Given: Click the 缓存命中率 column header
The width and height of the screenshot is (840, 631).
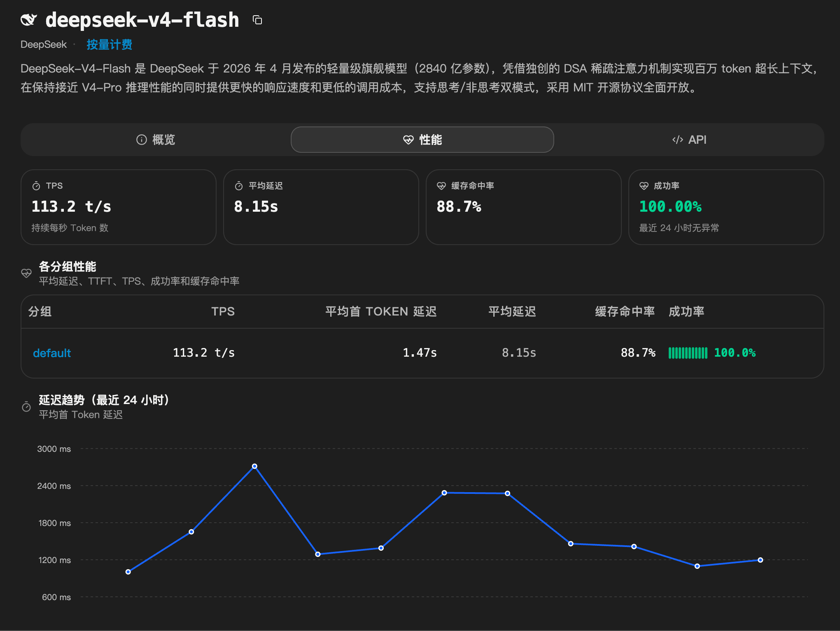Looking at the screenshot, I should coord(625,311).
